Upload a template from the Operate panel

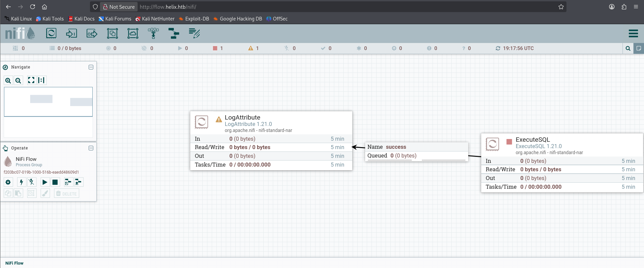[x=79, y=182]
